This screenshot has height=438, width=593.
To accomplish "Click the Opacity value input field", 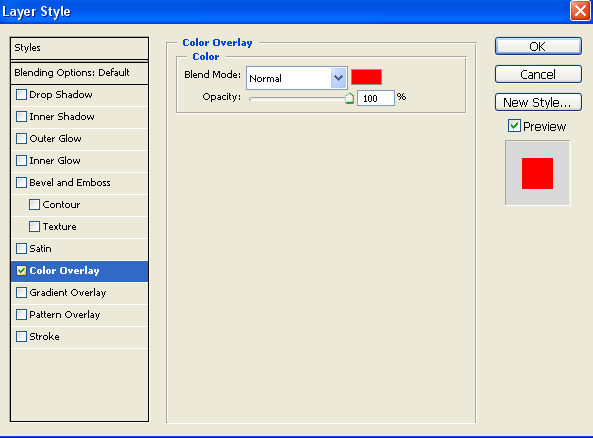I will coord(376,98).
